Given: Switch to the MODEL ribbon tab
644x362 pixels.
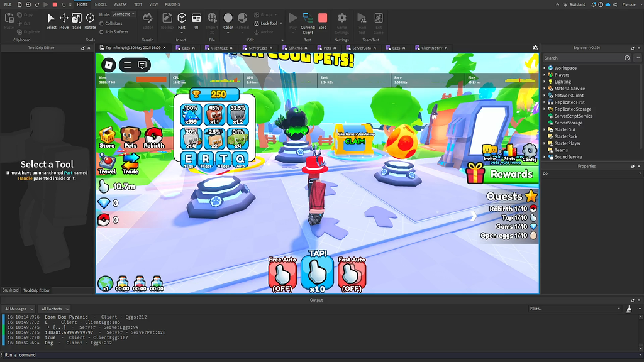Looking at the screenshot, I should point(101,4).
